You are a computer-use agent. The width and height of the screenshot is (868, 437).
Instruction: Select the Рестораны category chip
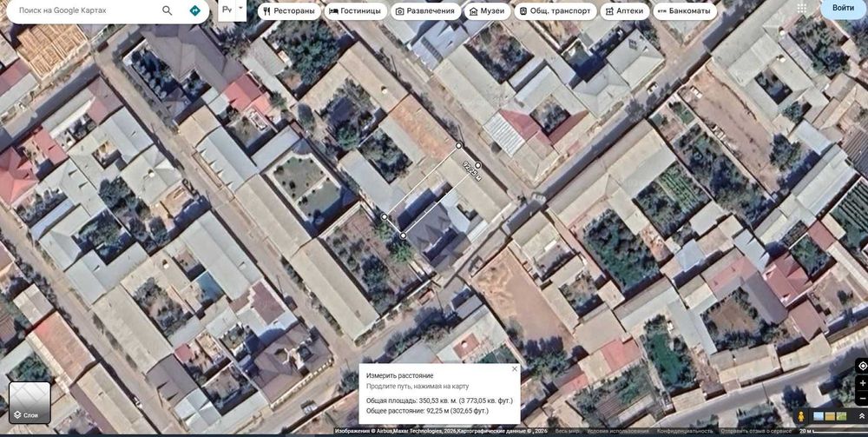click(x=289, y=11)
